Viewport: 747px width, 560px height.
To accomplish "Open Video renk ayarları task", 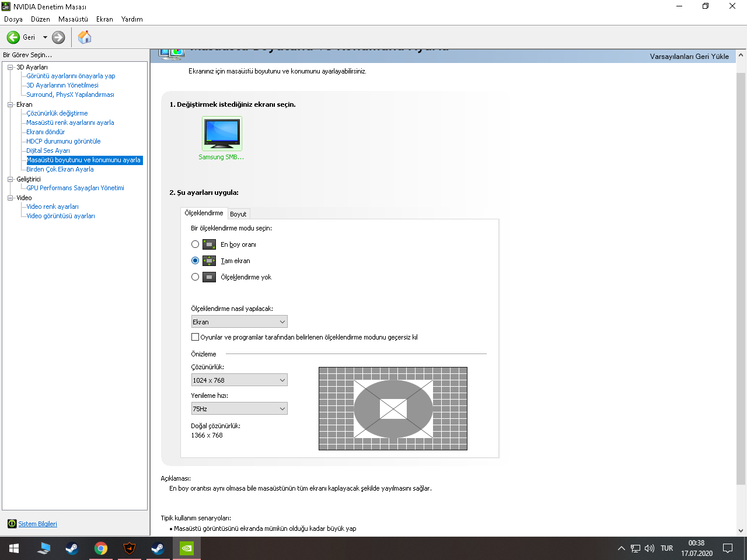I will 53,206.
